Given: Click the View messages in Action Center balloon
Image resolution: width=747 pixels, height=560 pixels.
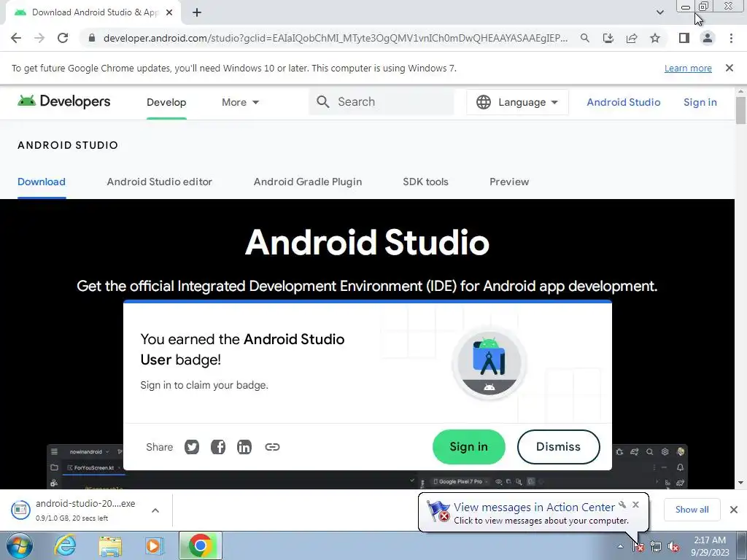Looking at the screenshot, I should click(x=533, y=513).
